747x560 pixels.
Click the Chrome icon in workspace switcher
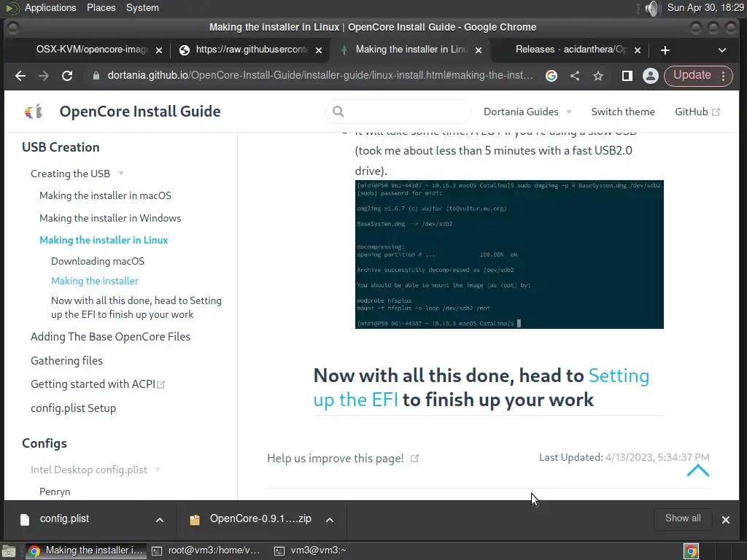692,551
